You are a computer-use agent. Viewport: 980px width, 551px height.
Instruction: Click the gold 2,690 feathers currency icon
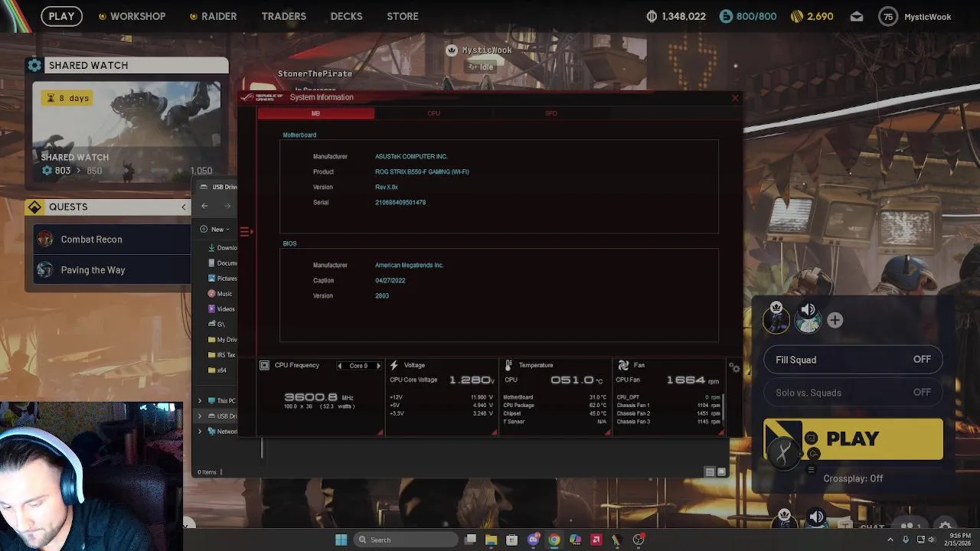pos(797,16)
